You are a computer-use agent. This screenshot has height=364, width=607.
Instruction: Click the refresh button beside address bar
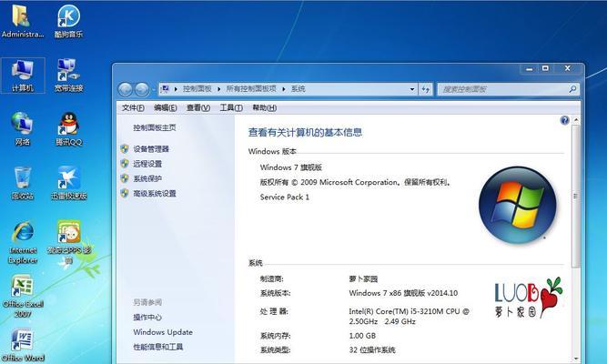click(425, 89)
